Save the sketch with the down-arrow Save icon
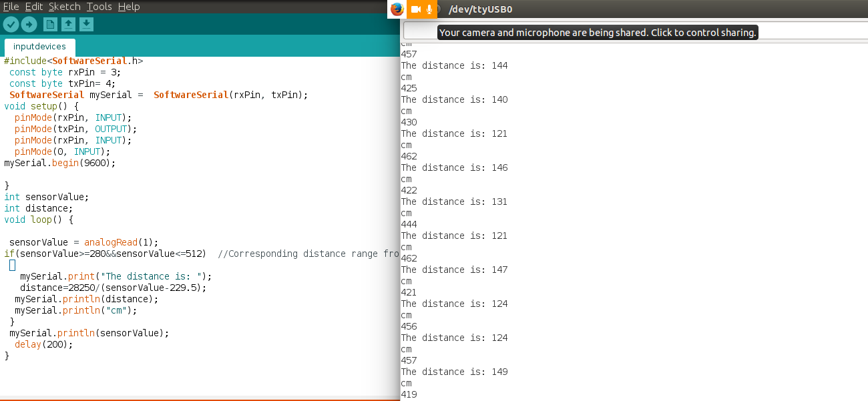Viewport: 868px width, 401px height. 86,25
